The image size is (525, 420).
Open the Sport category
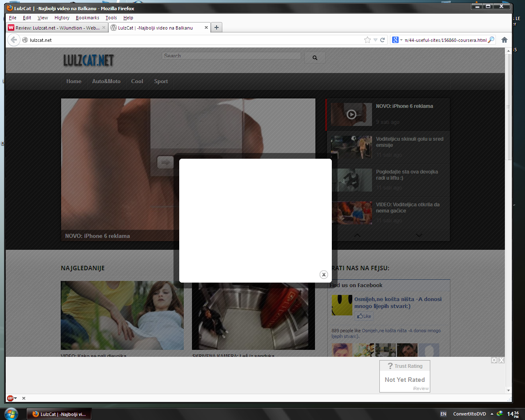pyautogui.click(x=161, y=81)
